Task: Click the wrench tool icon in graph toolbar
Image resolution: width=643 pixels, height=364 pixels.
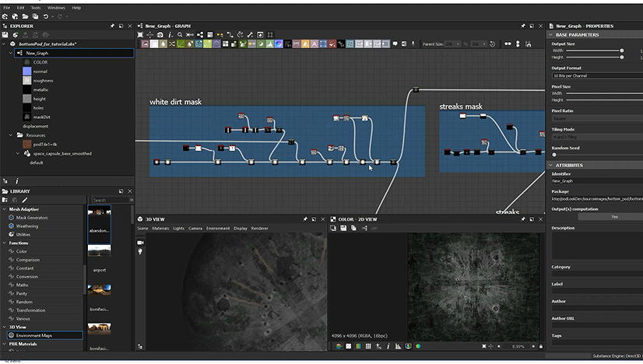Action: (250, 35)
